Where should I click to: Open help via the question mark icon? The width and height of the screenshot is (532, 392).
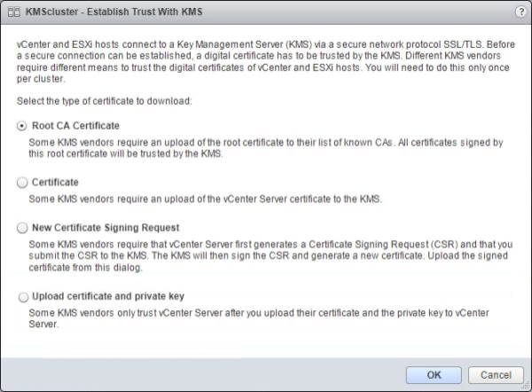(519, 12)
